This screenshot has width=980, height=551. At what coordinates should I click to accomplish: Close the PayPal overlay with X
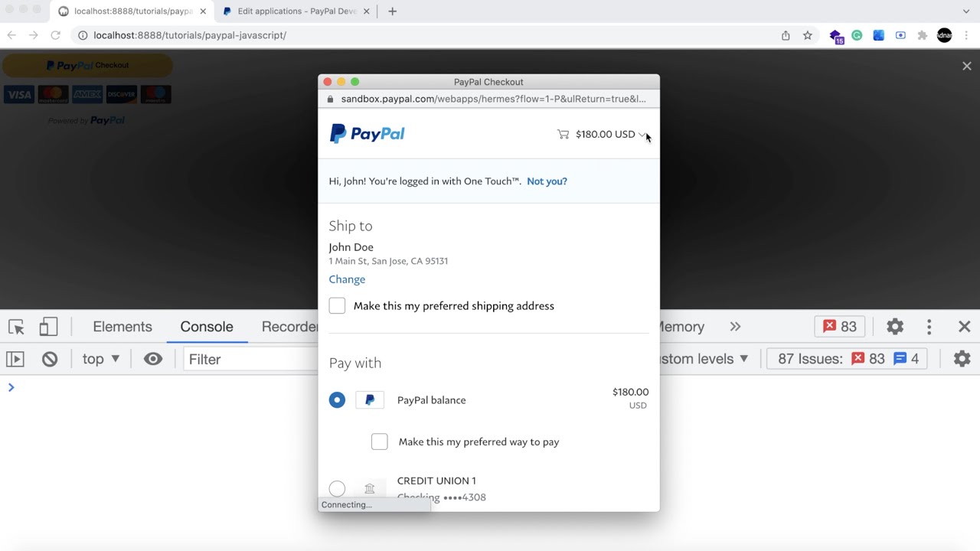click(x=967, y=67)
